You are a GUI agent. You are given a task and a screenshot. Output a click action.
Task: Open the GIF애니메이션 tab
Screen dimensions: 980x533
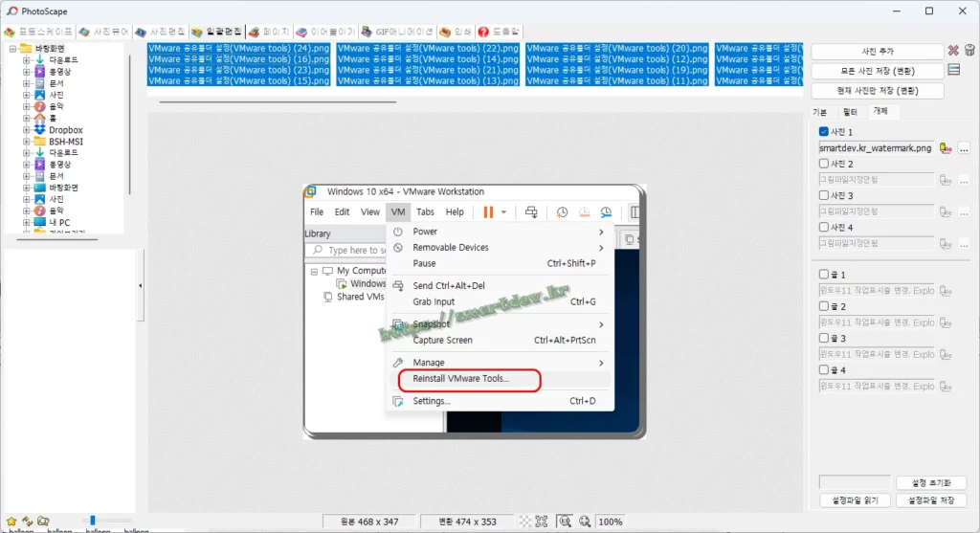pyautogui.click(x=397, y=32)
